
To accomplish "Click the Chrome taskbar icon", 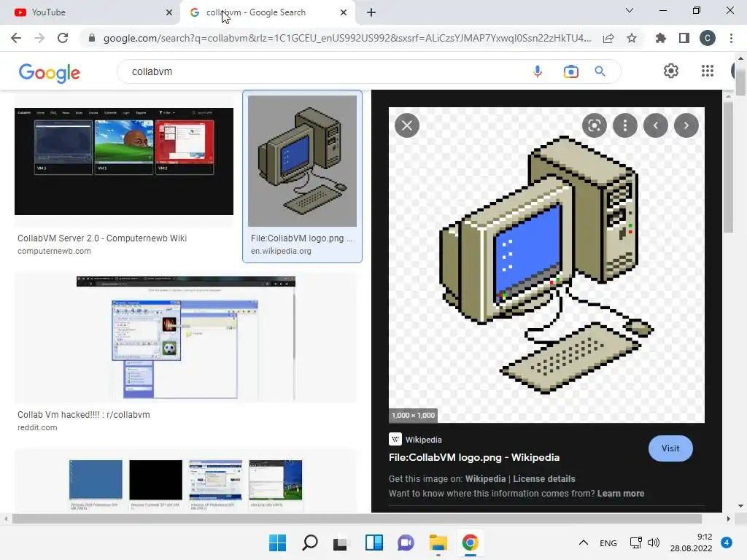I will (471, 542).
